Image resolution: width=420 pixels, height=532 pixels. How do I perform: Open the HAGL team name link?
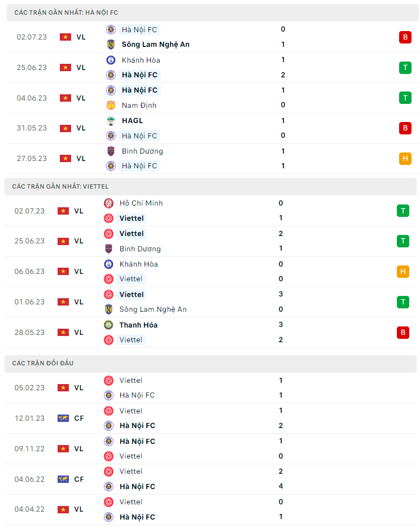(132, 120)
